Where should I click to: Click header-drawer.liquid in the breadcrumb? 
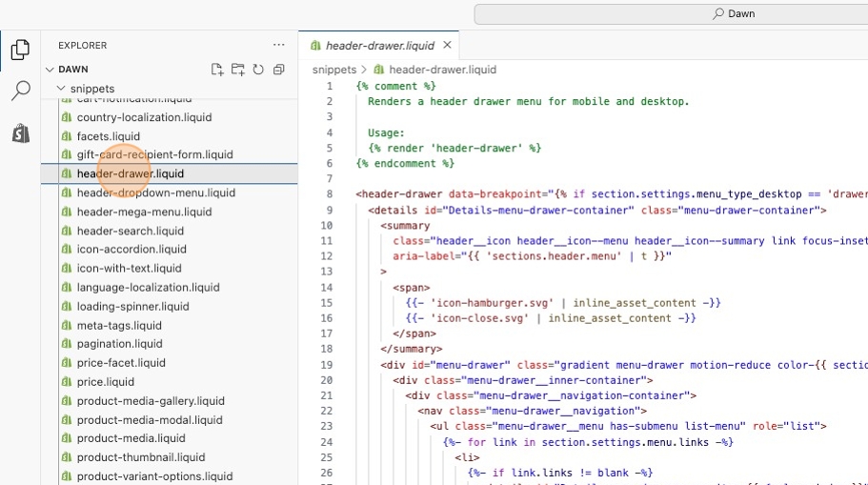point(442,70)
